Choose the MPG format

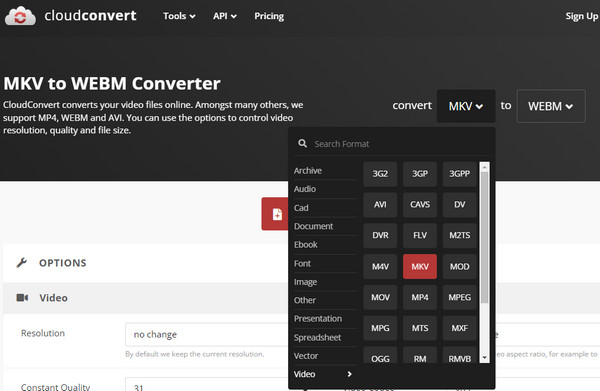click(x=380, y=328)
